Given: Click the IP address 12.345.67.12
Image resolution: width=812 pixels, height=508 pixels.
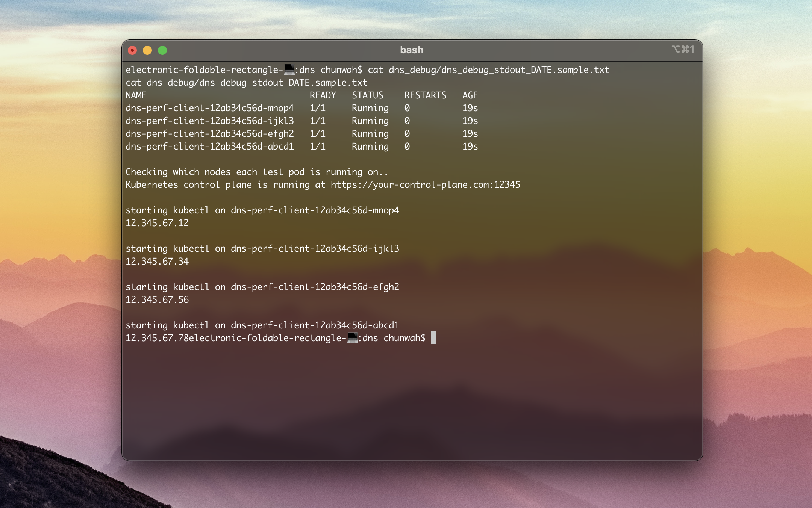Looking at the screenshot, I should (157, 223).
